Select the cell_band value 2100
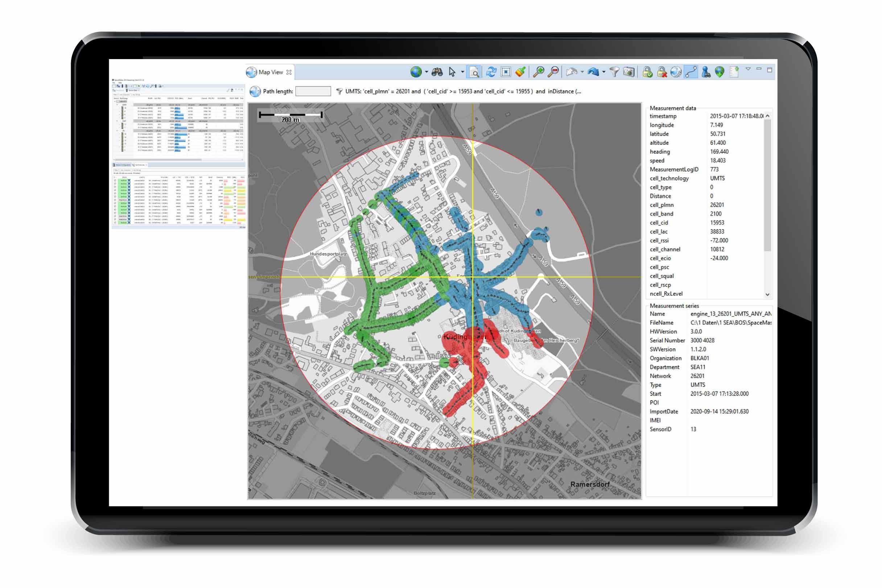This screenshot has height=588, width=882. pos(716,214)
